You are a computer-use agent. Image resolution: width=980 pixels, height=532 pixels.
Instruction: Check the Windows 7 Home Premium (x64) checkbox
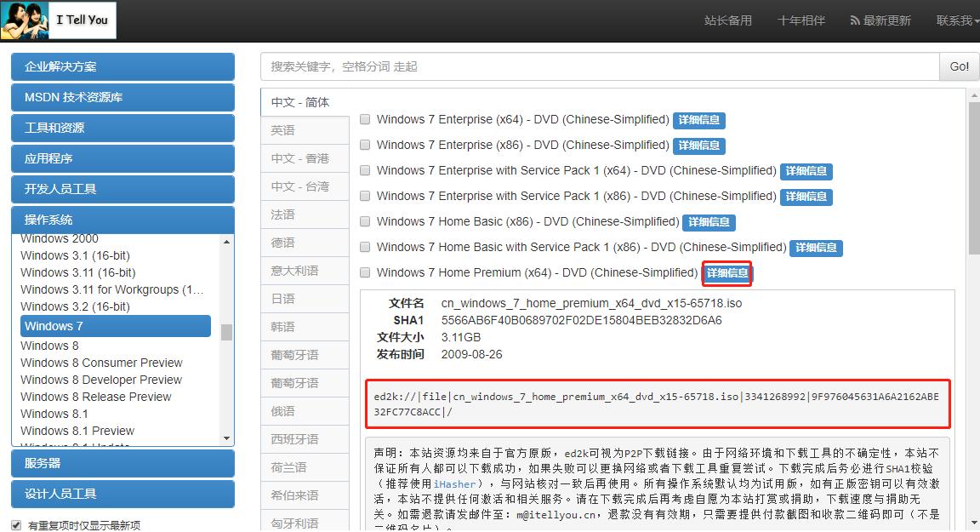pyautogui.click(x=365, y=273)
